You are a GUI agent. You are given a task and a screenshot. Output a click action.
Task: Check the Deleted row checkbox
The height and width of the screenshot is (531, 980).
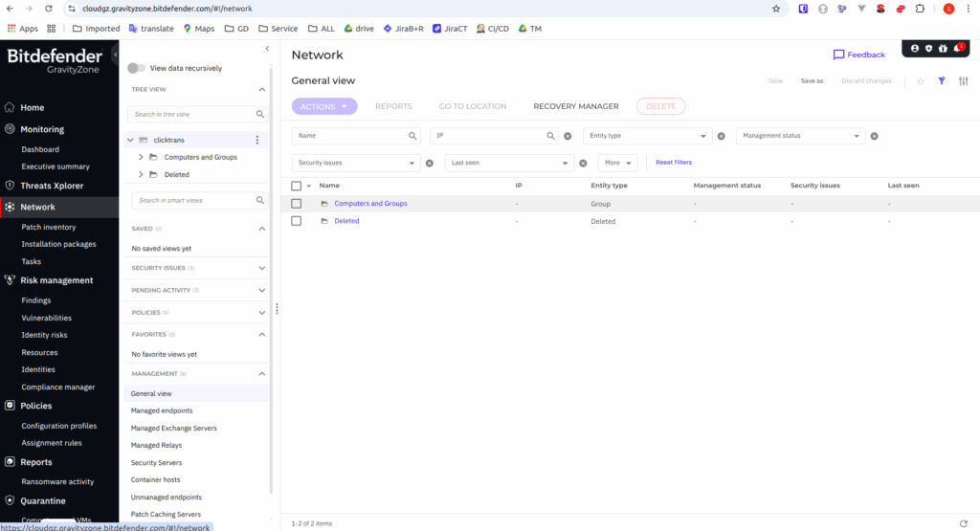297,221
